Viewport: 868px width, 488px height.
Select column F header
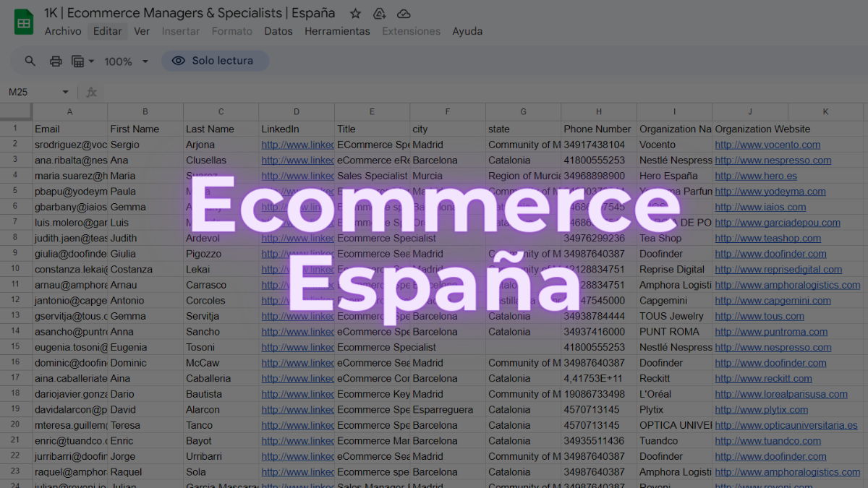coord(448,112)
